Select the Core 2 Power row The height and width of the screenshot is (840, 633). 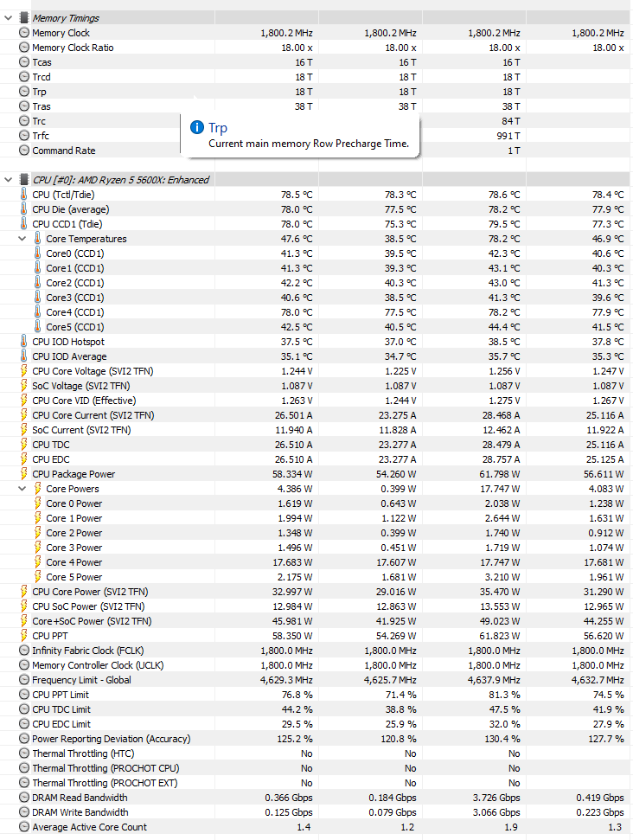tap(316, 533)
